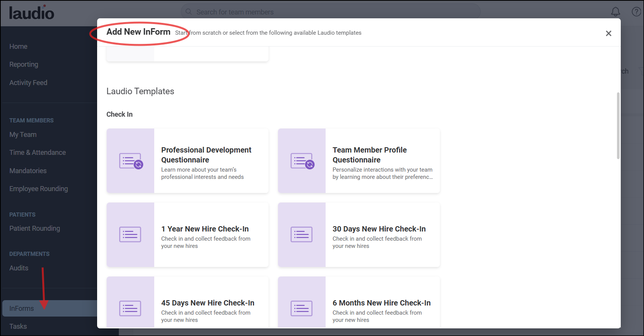Open Activity Feed in the sidebar
The image size is (644, 336).
[28, 83]
